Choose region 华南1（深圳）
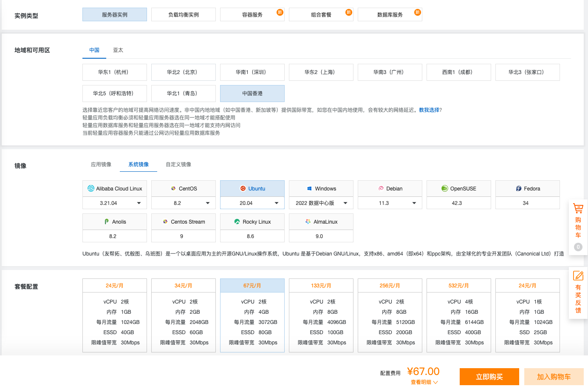The width and height of the screenshot is (588, 389). pos(252,72)
